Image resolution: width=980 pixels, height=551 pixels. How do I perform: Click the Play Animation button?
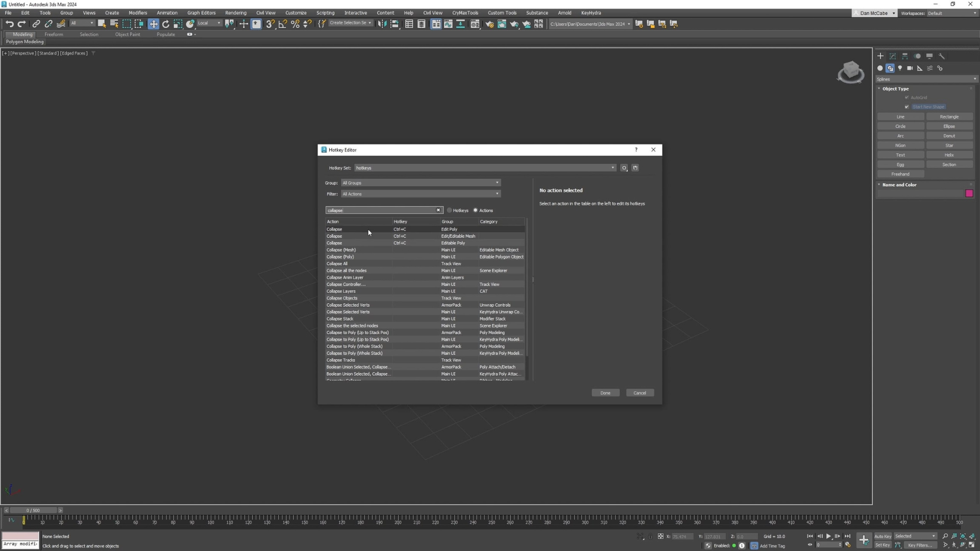pos(828,536)
